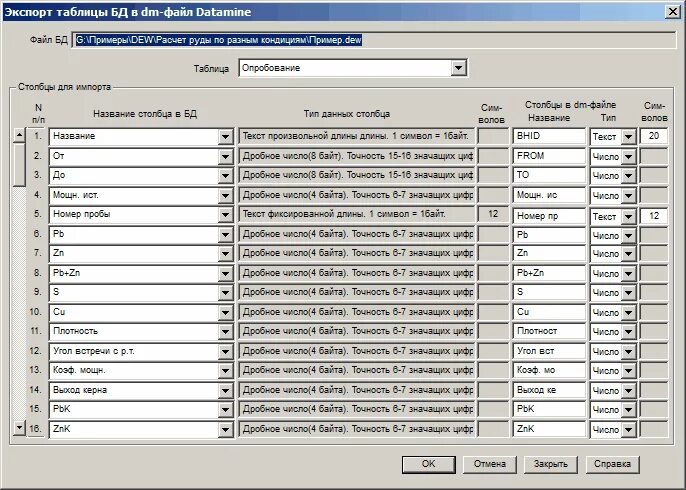Image resolution: width=686 pixels, height=490 pixels.
Task: Click the Закрыть button
Action: tap(550, 464)
